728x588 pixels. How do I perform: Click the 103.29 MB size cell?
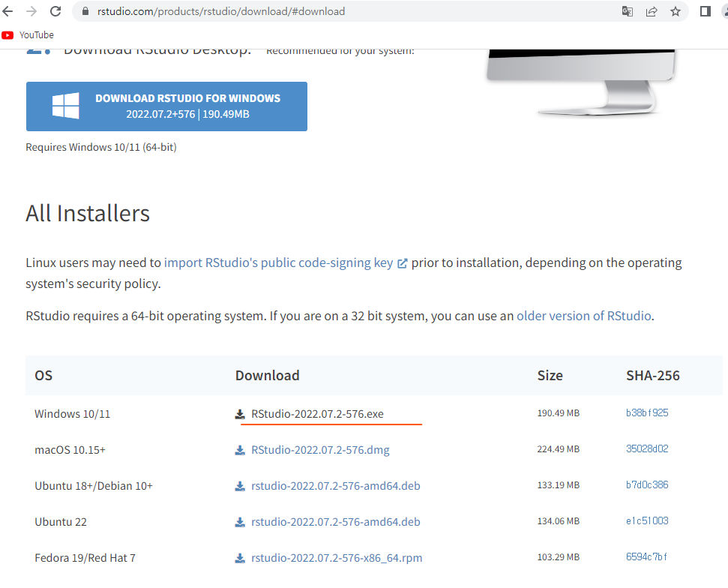click(559, 557)
